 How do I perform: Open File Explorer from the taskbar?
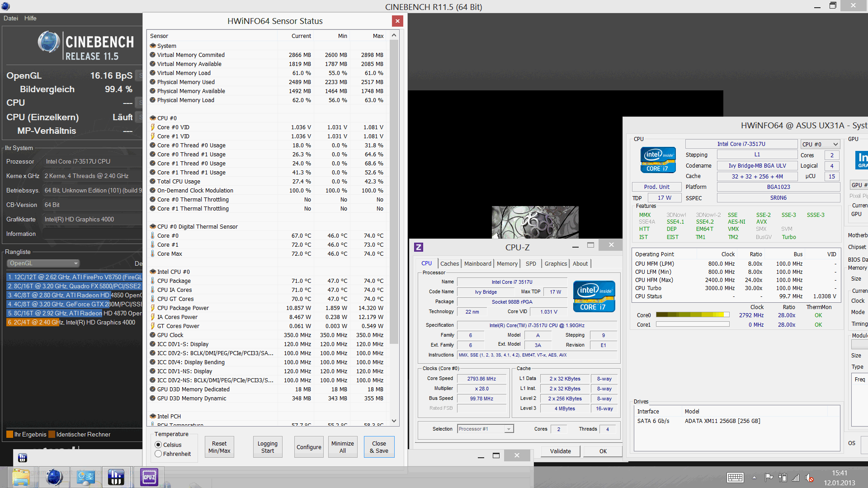pyautogui.click(x=21, y=477)
